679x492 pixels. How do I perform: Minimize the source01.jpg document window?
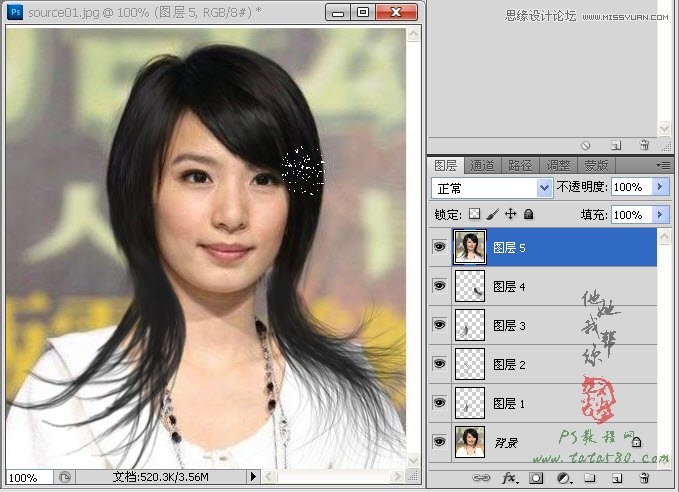(338, 12)
